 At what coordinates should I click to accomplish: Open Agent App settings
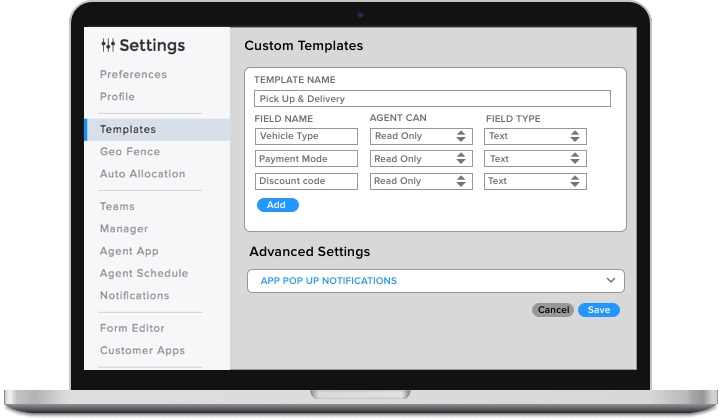coord(129,251)
